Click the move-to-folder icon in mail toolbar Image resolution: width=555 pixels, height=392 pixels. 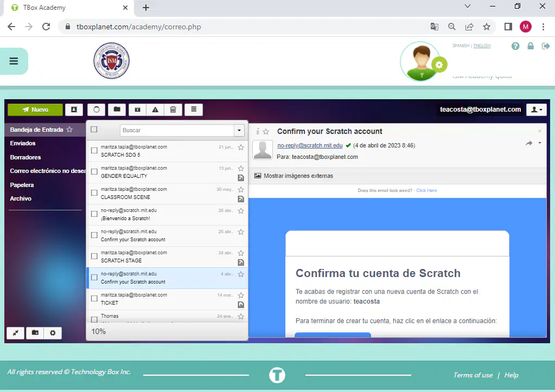(117, 110)
